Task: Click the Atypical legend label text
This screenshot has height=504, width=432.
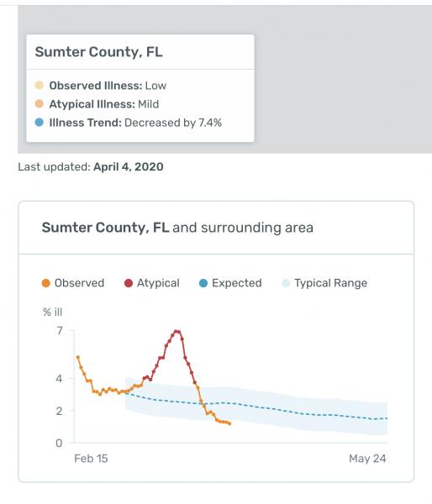Action: (158, 283)
